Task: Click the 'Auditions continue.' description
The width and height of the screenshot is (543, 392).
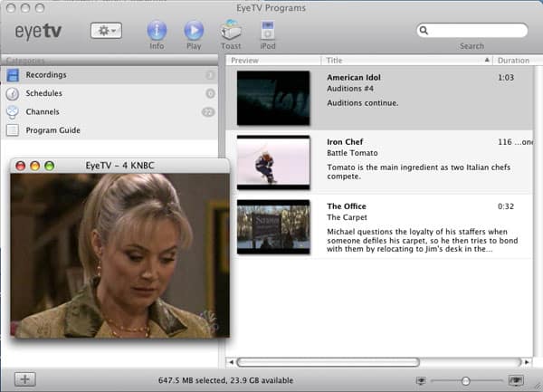Action: [x=363, y=103]
